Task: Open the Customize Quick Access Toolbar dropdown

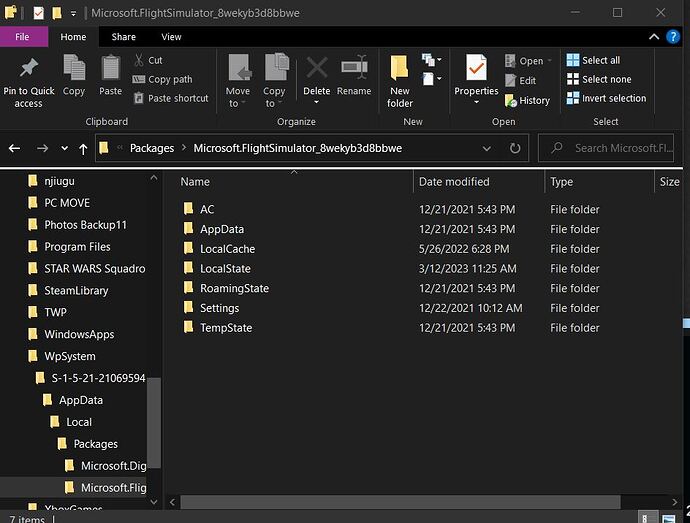Action: click(x=73, y=14)
